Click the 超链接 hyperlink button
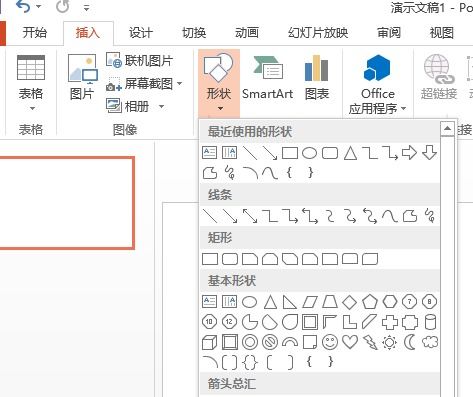This screenshot has height=397, width=473. coord(439,77)
